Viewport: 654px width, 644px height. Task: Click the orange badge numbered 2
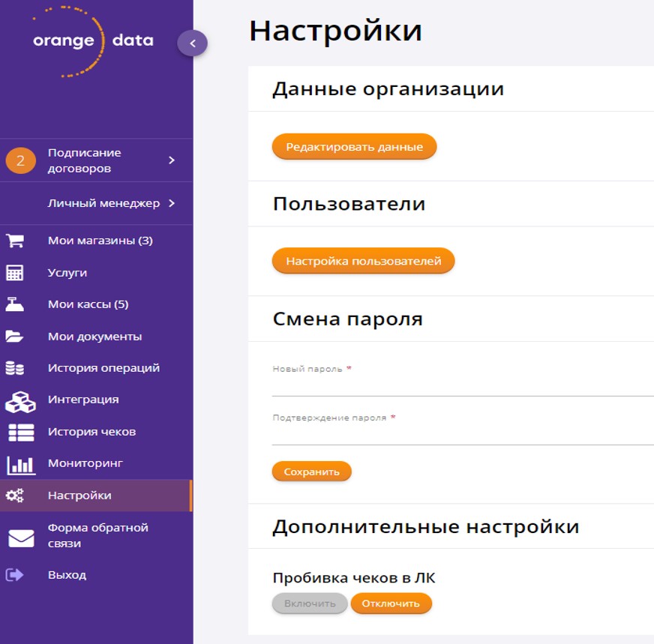[20, 160]
